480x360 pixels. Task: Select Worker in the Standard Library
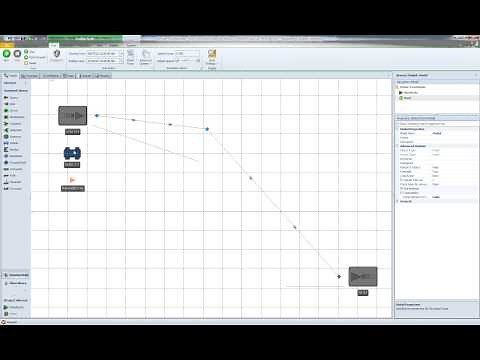[x=12, y=149]
